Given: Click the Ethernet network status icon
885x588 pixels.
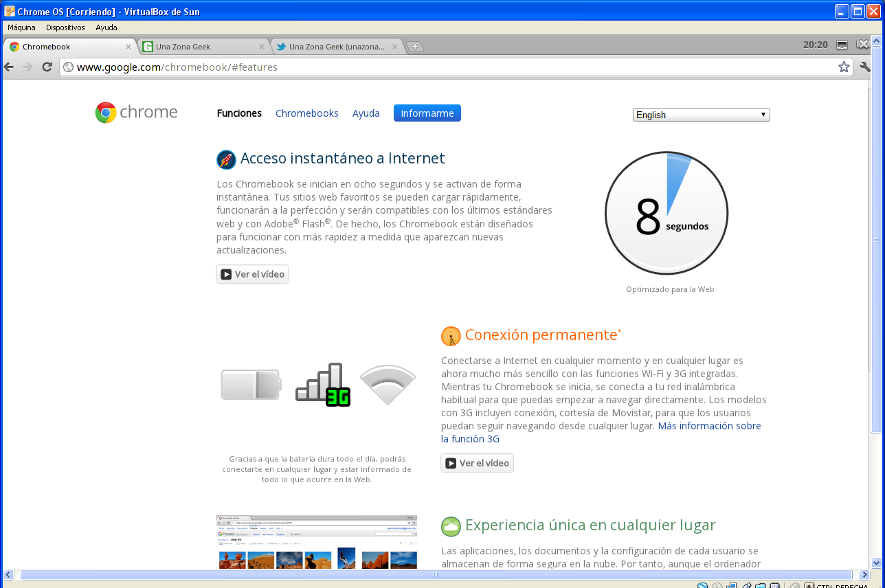Looking at the screenshot, I should [842, 45].
